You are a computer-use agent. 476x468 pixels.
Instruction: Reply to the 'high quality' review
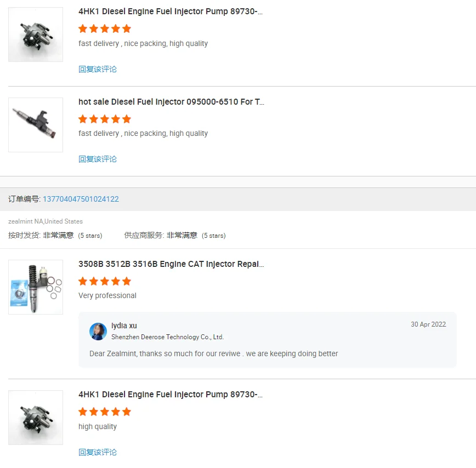98,452
